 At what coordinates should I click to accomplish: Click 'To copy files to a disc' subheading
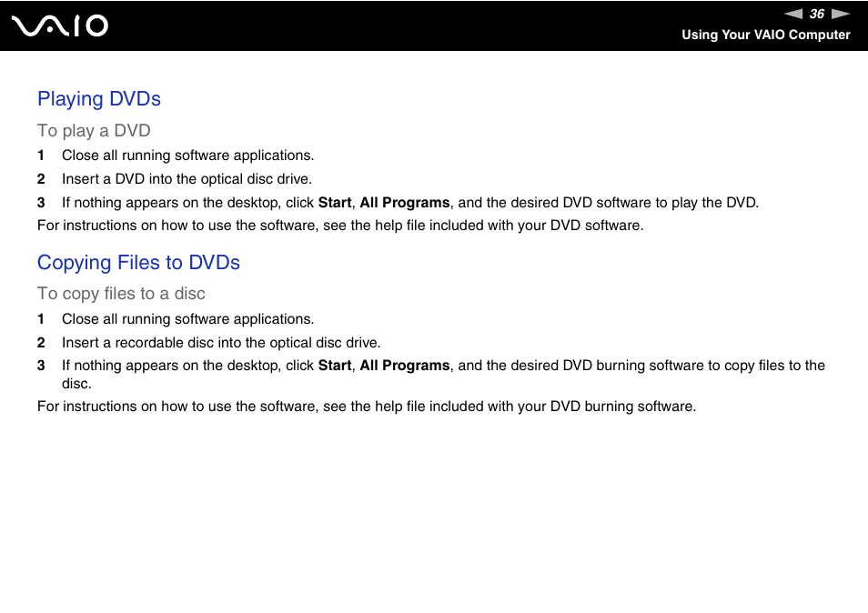[121, 294]
